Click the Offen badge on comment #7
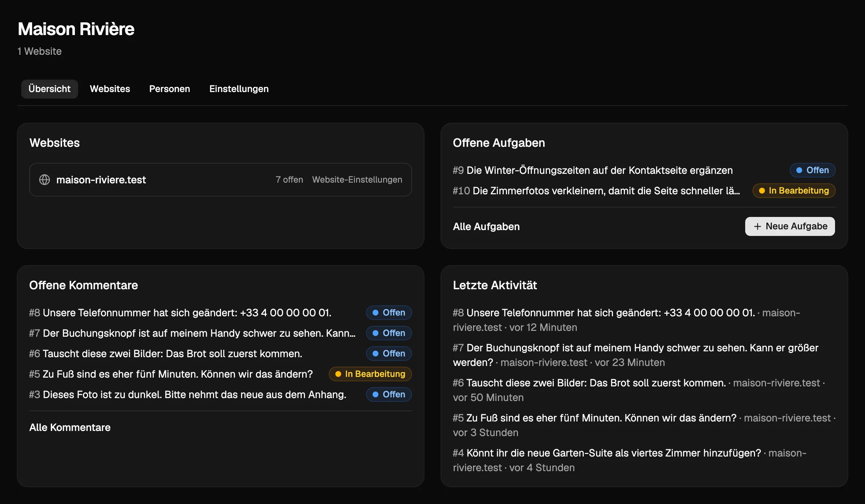 tap(389, 333)
